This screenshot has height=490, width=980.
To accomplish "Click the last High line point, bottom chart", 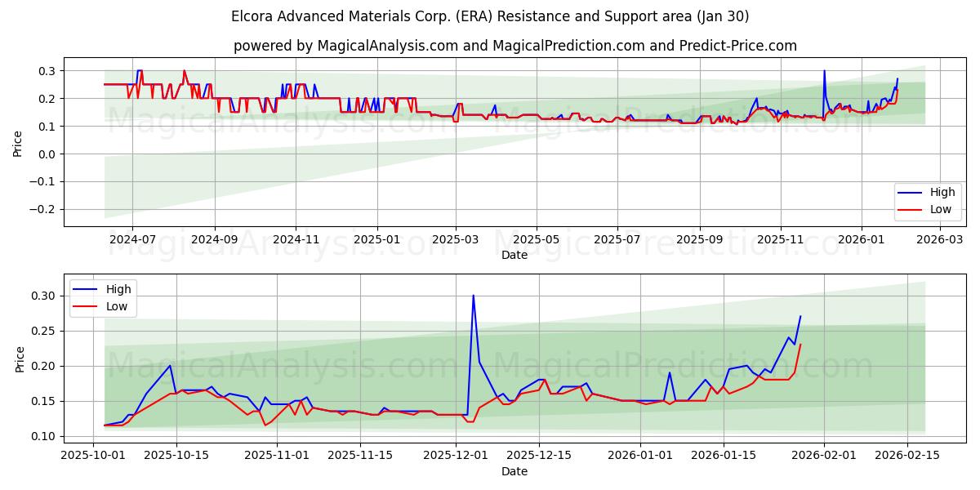I will pos(800,316).
